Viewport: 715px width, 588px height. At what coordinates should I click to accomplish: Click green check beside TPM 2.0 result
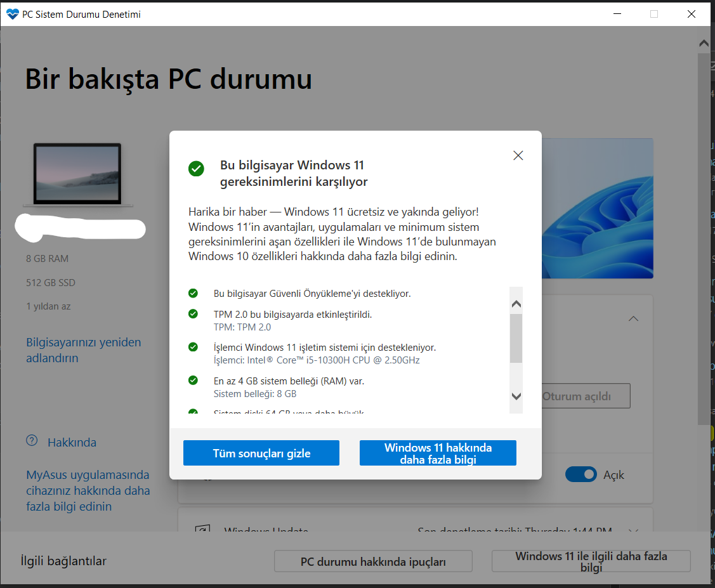coord(194,313)
